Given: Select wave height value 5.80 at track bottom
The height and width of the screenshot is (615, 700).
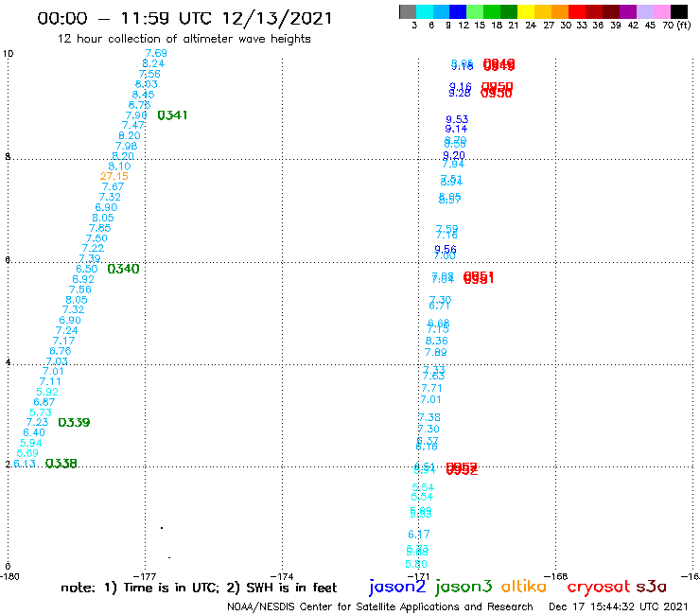Looking at the screenshot, I should 416,564.
